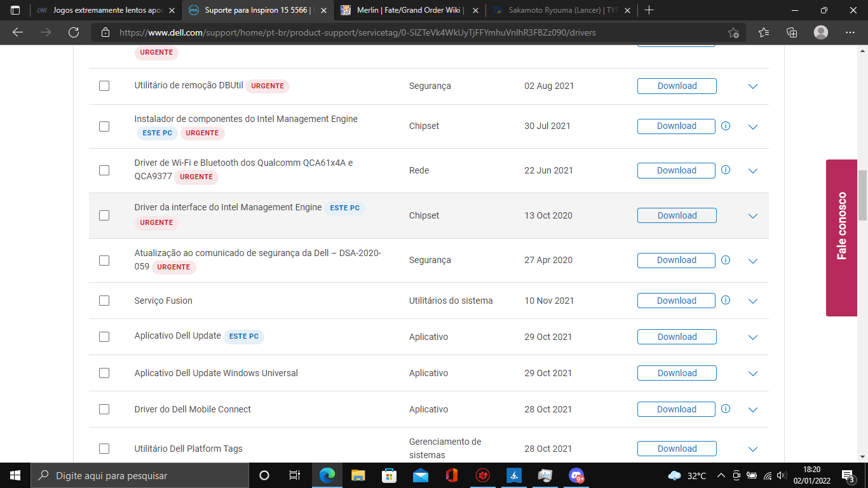Download Utilitário de remoção DBUtil
This screenshot has height=488, width=868.
677,86
